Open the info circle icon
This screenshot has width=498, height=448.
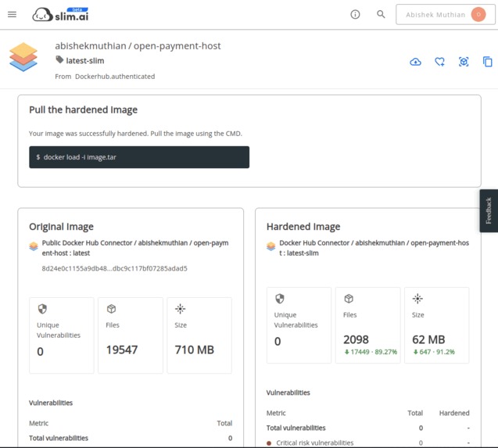[355, 14]
